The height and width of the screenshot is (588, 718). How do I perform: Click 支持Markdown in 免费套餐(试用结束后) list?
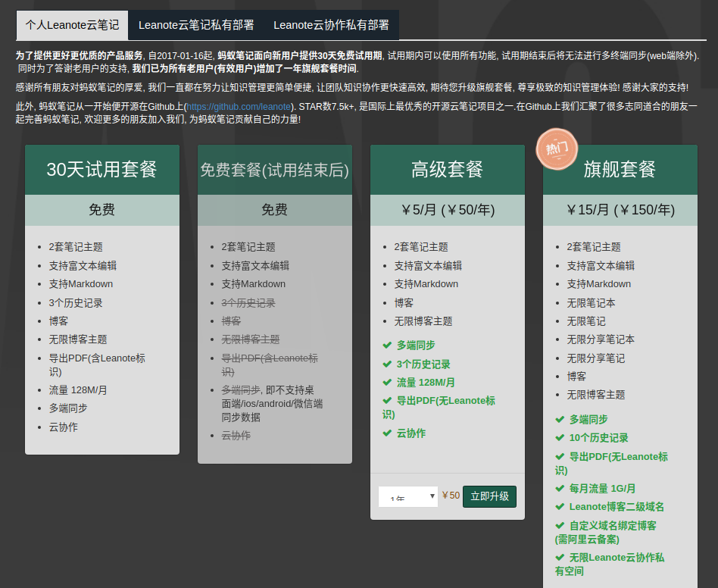pos(253,284)
